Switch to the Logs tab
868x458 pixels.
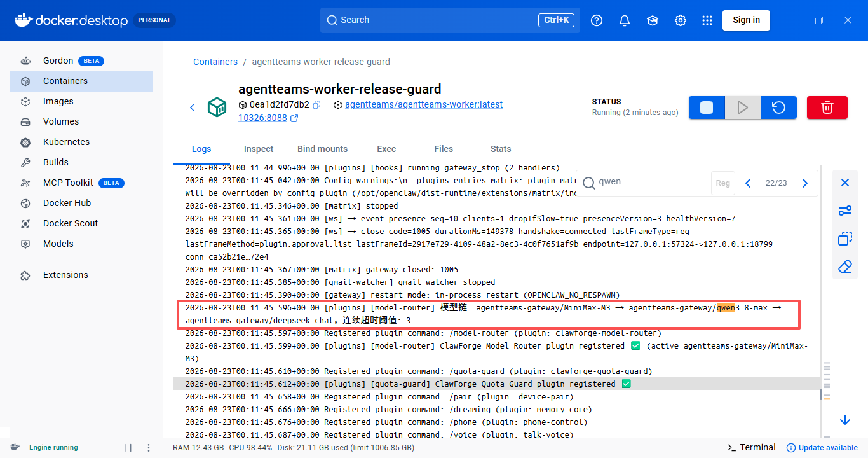(201, 149)
